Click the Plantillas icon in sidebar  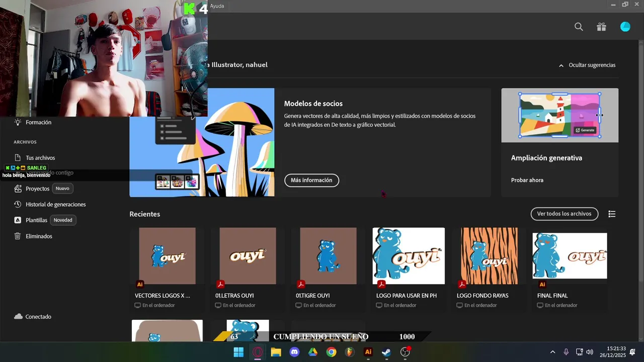point(18,220)
